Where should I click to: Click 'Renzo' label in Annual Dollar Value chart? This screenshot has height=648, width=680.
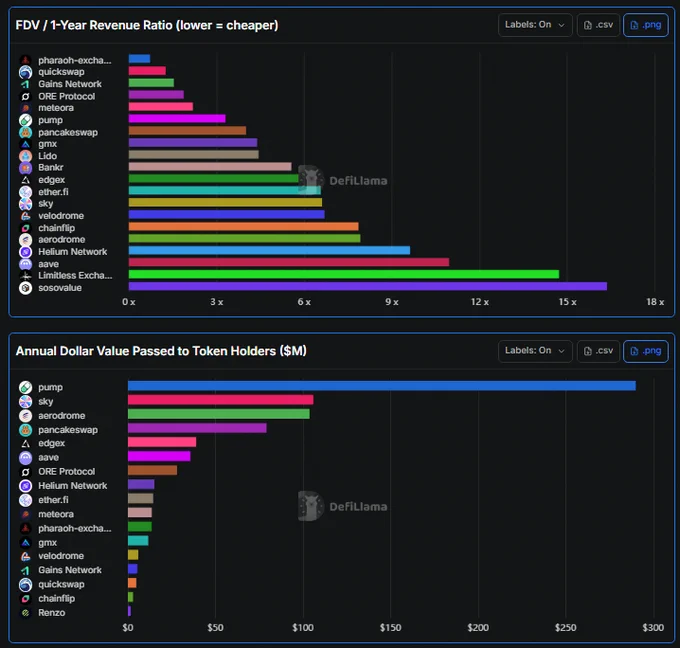pyautogui.click(x=52, y=613)
